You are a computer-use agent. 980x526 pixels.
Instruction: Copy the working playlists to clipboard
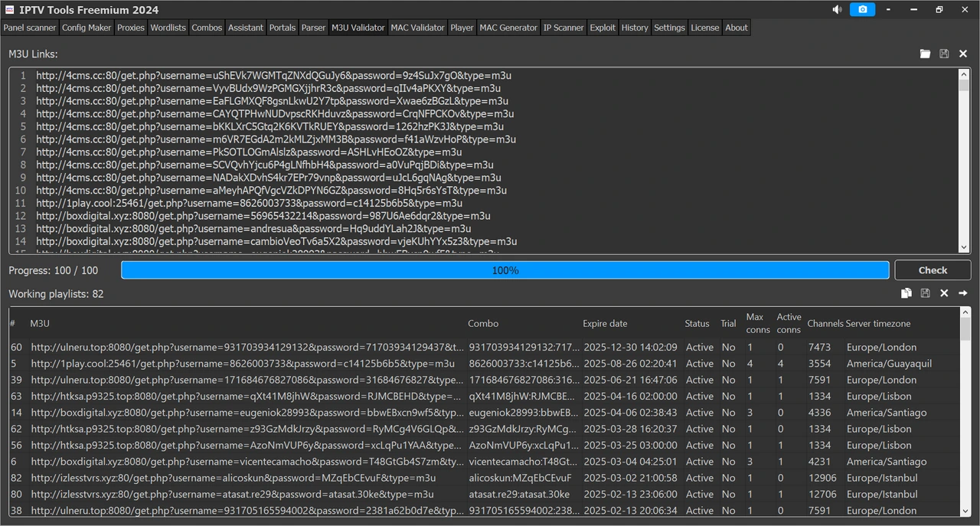coord(906,293)
